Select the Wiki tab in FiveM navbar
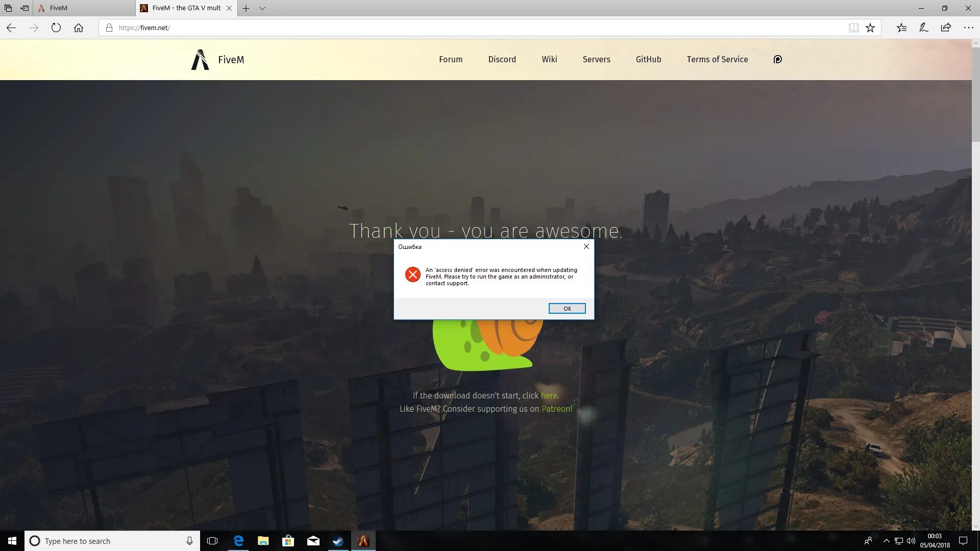This screenshot has height=551, width=980. pyautogui.click(x=549, y=59)
